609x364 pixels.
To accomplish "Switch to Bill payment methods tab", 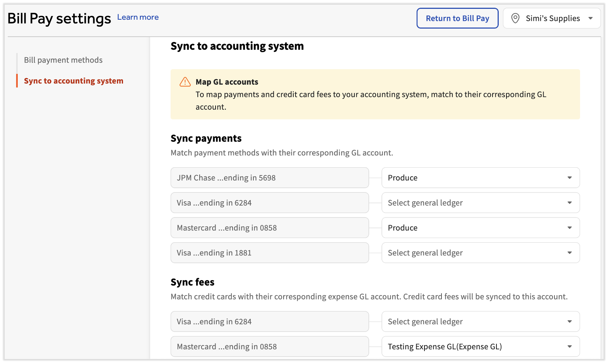I will point(63,60).
